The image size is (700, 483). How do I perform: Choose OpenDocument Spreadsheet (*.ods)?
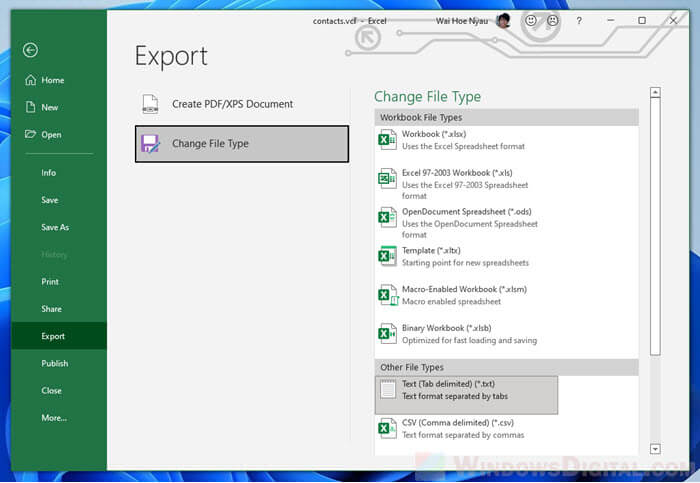tap(467, 223)
